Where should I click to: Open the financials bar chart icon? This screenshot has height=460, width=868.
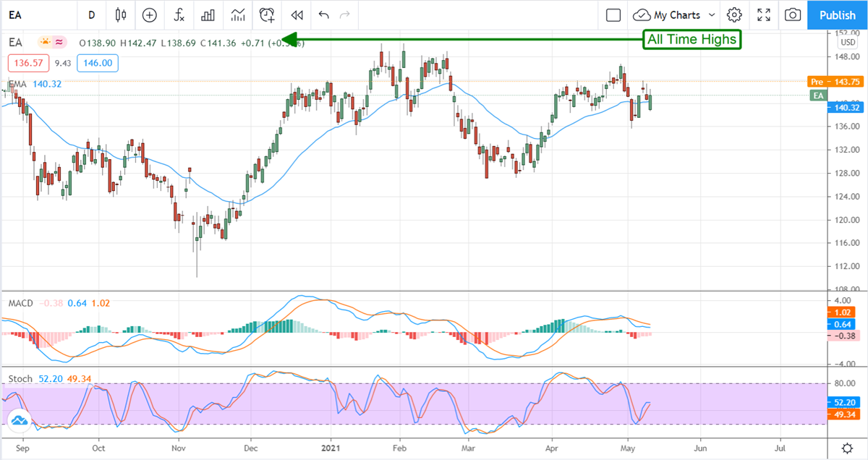coord(208,14)
